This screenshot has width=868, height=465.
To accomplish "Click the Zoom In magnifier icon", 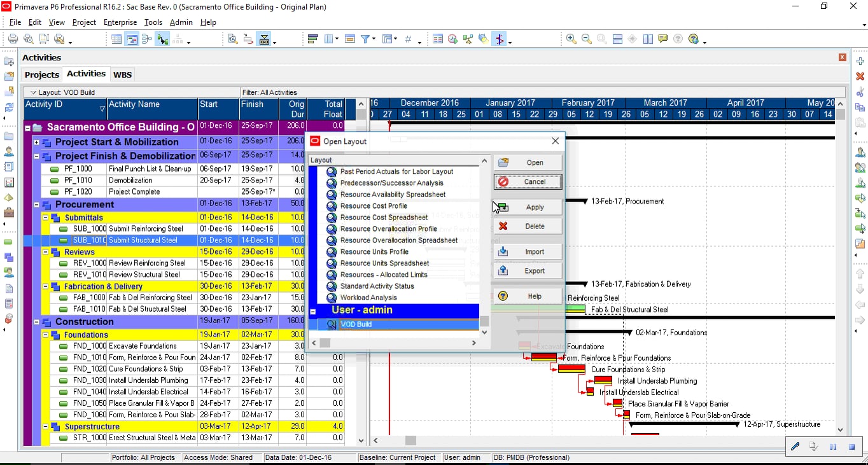I will click(571, 39).
